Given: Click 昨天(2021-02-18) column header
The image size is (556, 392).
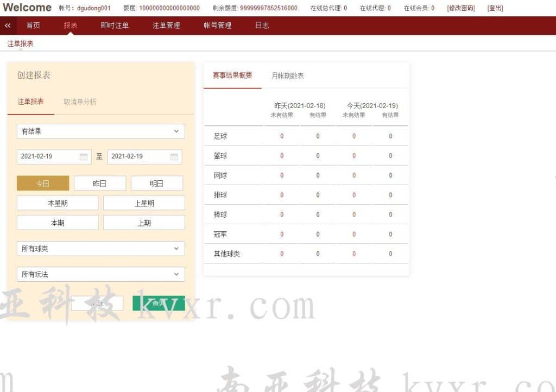Looking at the screenshot, I should pyautogui.click(x=300, y=106).
